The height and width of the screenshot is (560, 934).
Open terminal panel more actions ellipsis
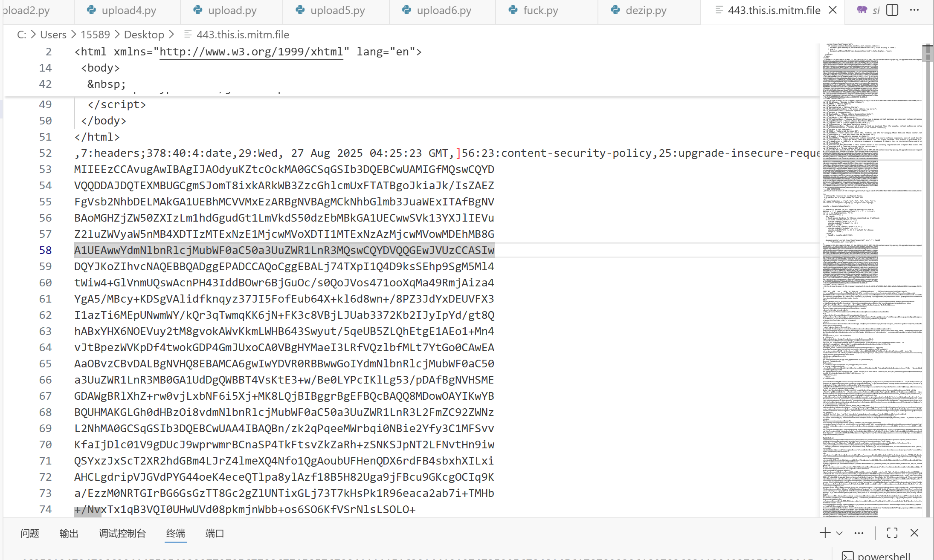(x=859, y=533)
